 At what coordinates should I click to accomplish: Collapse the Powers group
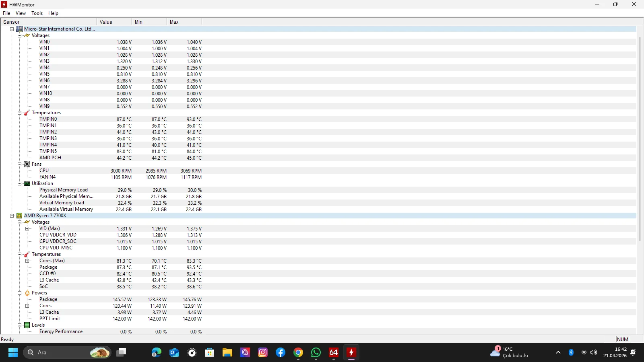19,293
